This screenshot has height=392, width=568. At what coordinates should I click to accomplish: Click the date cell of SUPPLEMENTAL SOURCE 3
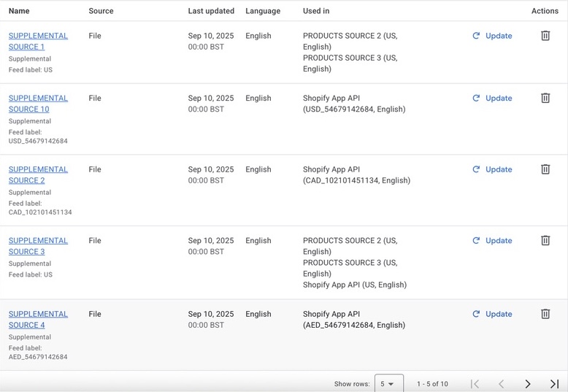point(211,245)
